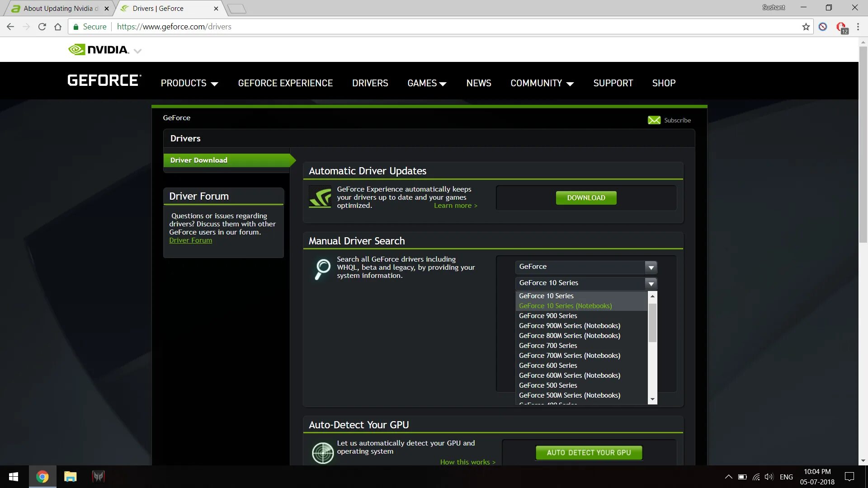Image resolution: width=868 pixels, height=488 pixels.
Task: Check battery status icon in tray
Action: 742,477
